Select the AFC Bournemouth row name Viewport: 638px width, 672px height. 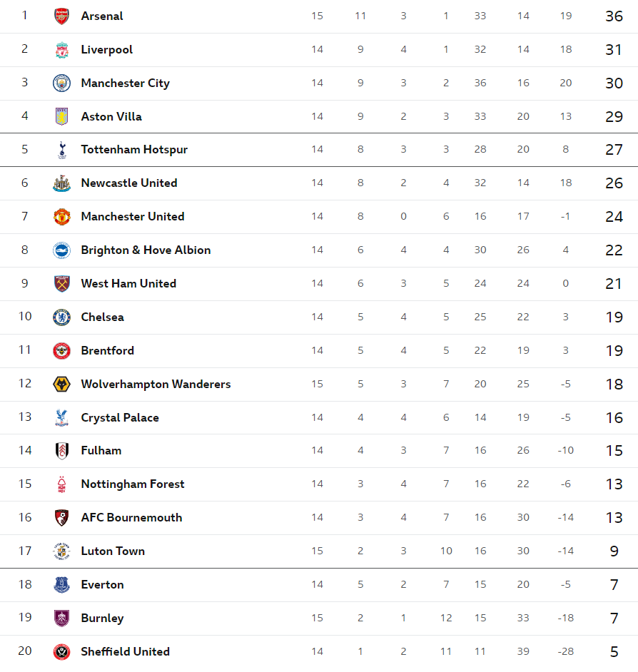(x=131, y=517)
